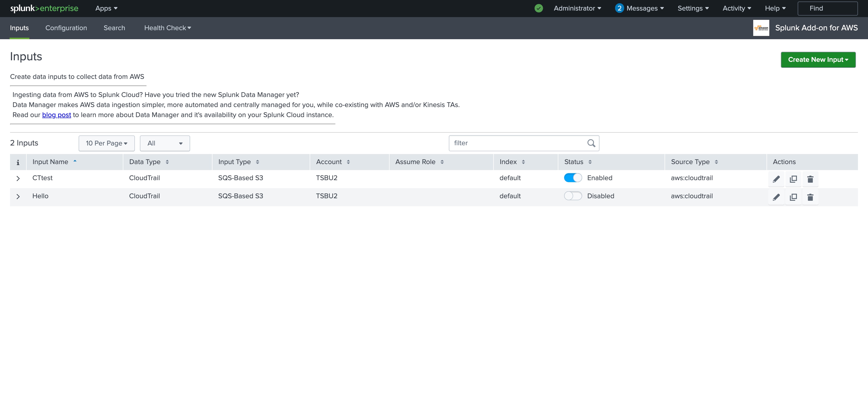Switch to the Search tab
The height and width of the screenshot is (400, 868).
[x=114, y=28]
